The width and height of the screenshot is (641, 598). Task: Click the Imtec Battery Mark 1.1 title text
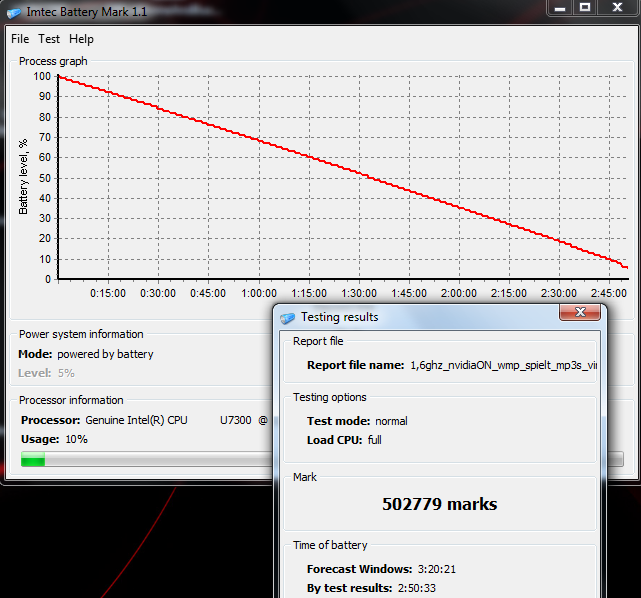[x=87, y=12]
